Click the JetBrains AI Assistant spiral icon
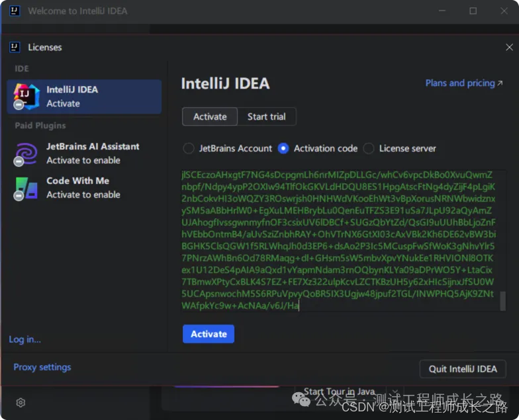Screen dimensions: 519x420 click(25, 154)
